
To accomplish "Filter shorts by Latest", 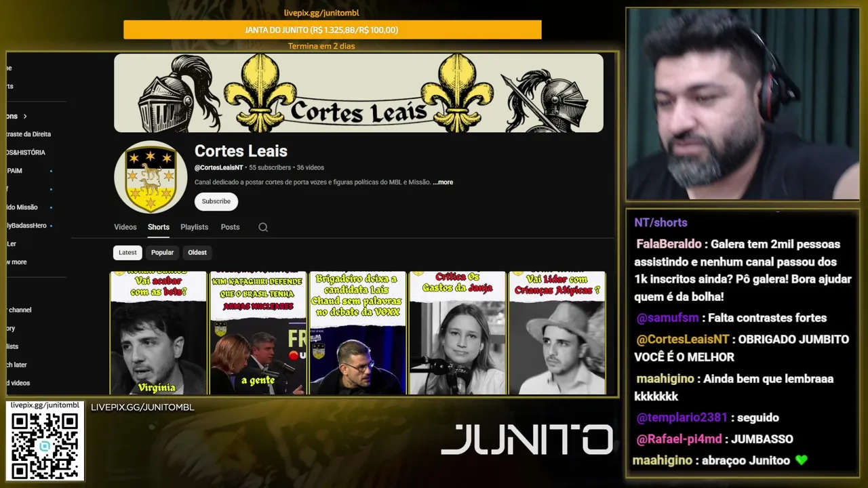I will (127, 253).
